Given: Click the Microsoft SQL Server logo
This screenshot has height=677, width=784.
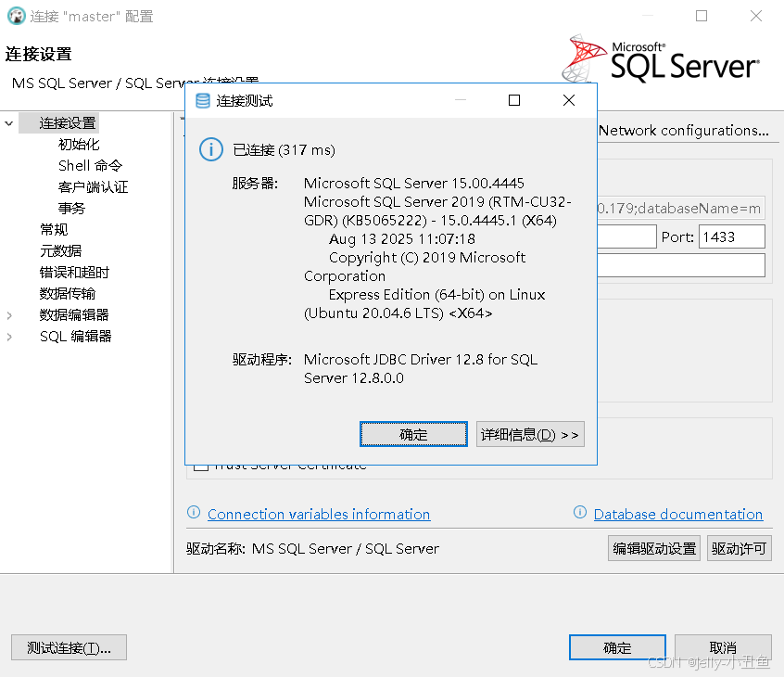Looking at the screenshot, I should coord(661,59).
